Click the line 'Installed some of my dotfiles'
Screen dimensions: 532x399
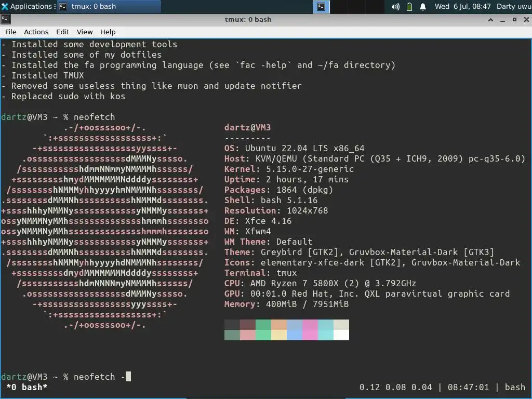pyautogui.click(x=82, y=55)
